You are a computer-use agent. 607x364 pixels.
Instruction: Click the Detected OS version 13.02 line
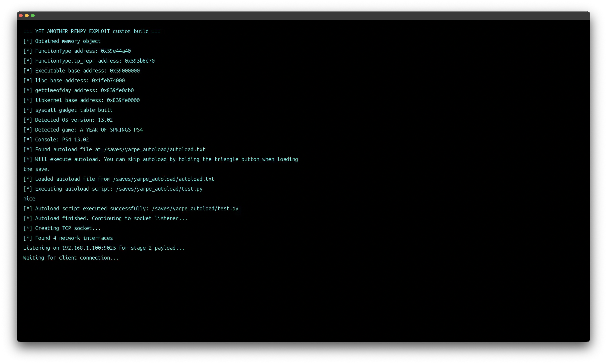coord(68,120)
